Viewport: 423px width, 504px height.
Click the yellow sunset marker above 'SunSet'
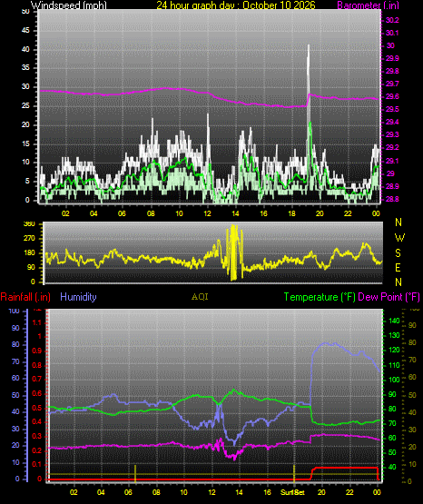pyautogui.click(x=294, y=473)
